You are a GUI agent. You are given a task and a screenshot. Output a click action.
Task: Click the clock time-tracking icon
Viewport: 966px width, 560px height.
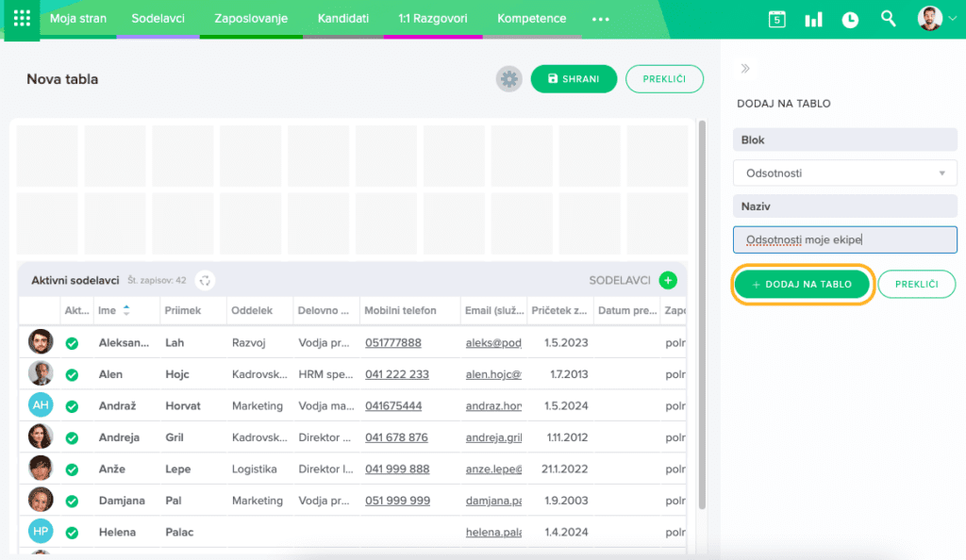coord(850,19)
